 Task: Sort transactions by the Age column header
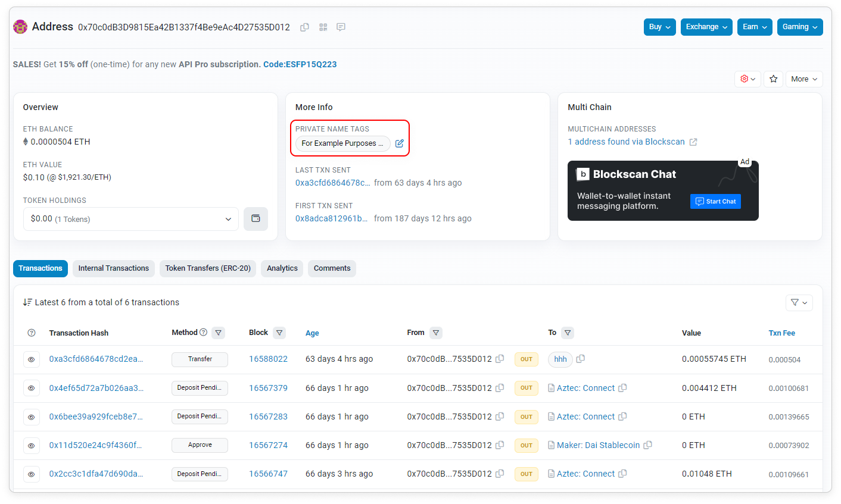pos(312,333)
